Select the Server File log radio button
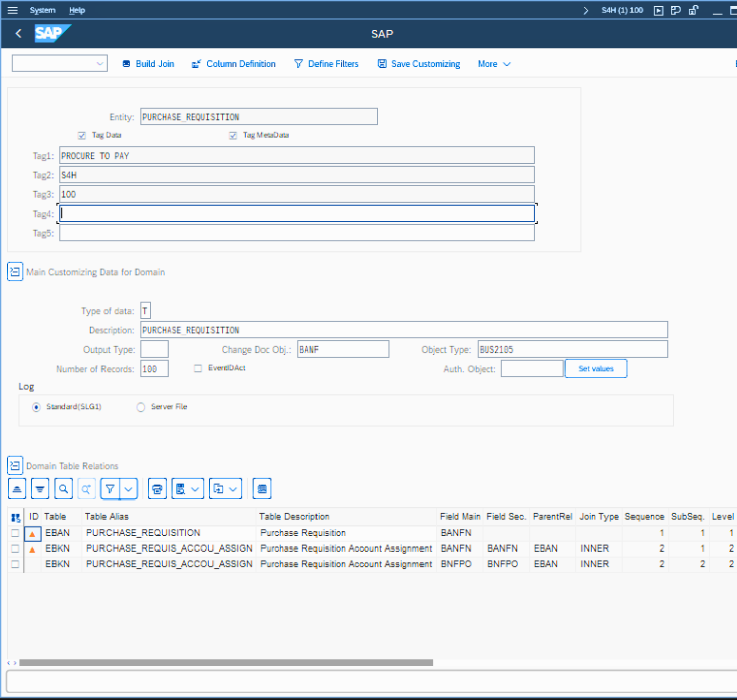 coord(141,407)
